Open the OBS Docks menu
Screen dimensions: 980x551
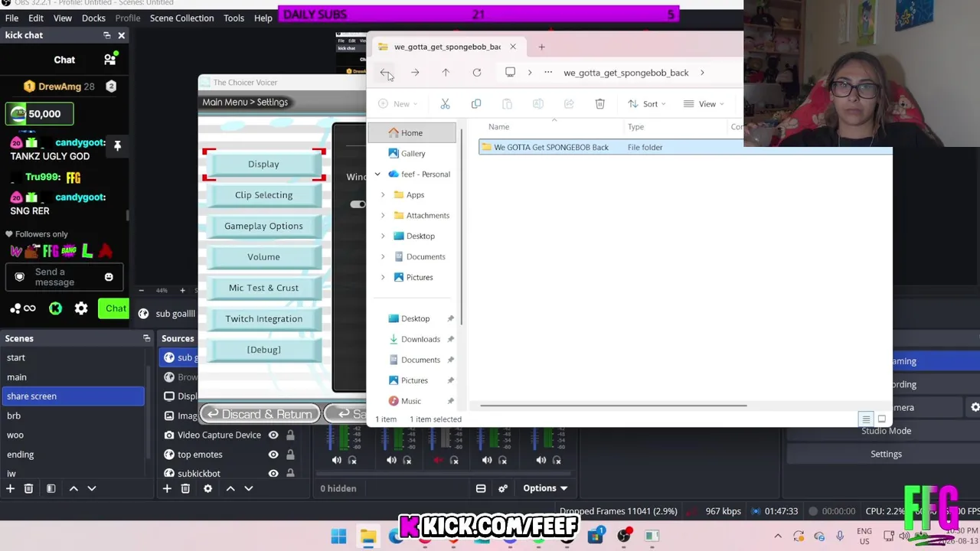(x=93, y=18)
